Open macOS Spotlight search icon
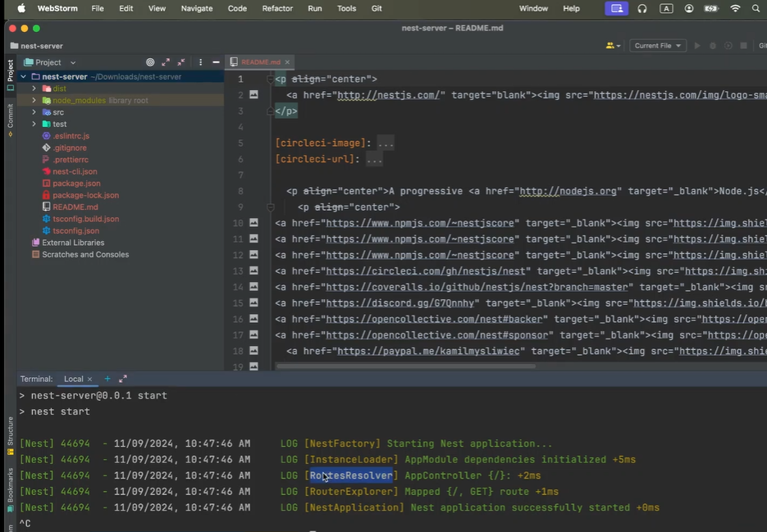Screen dimensions: 767x532 coord(756,8)
